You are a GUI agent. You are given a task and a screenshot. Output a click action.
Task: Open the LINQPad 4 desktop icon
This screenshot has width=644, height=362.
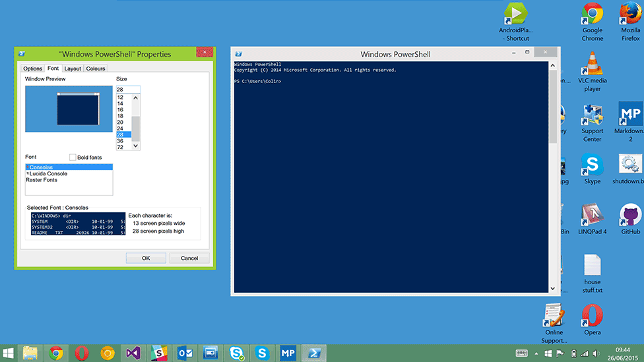(x=593, y=220)
